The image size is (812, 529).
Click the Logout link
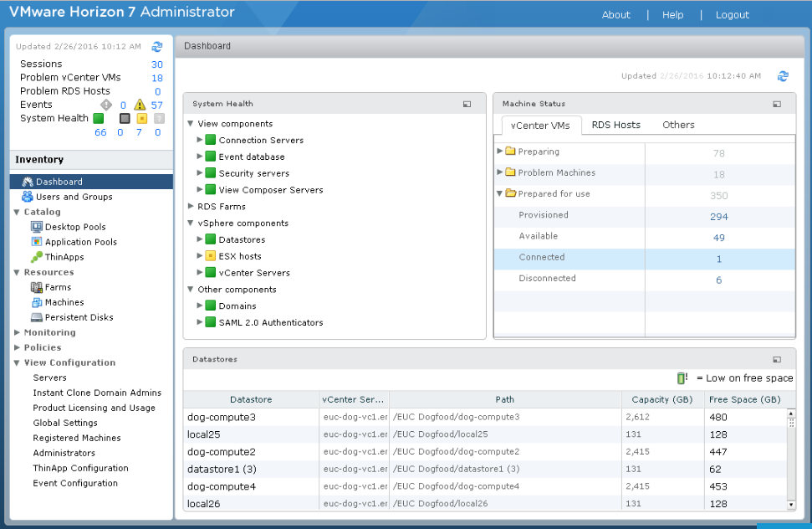coord(732,15)
